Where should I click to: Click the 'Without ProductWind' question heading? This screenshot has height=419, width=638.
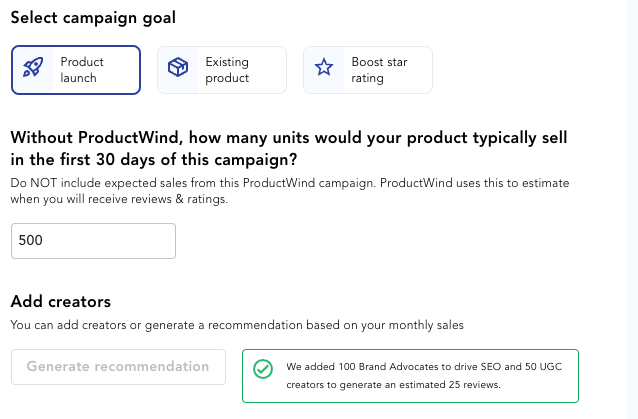click(x=289, y=148)
